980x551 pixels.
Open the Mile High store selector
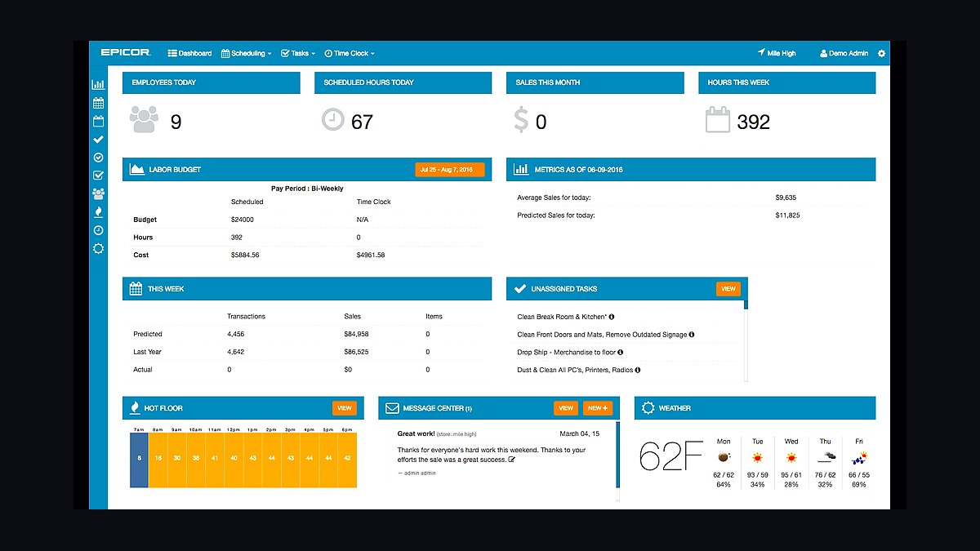777,53
